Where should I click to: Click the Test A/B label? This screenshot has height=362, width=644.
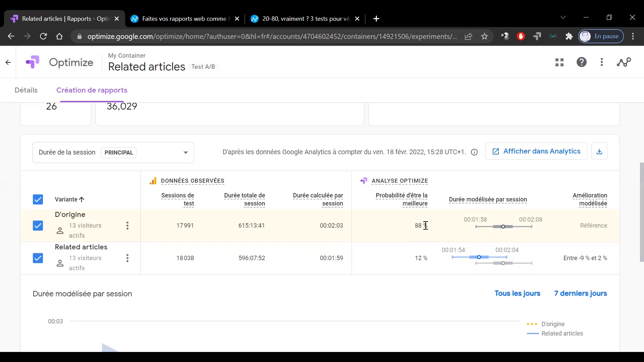click(203, 67)
